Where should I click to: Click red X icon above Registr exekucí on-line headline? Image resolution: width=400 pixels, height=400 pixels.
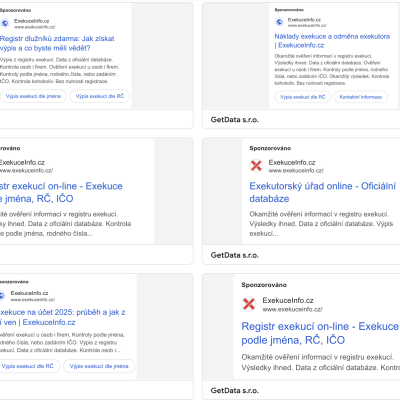point(249,304)
